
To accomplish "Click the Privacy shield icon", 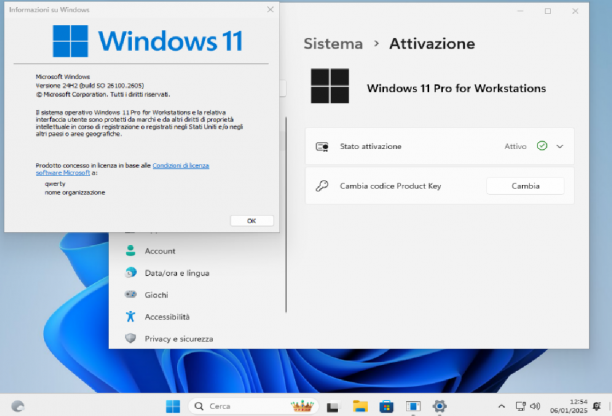I will pos(130,338).
